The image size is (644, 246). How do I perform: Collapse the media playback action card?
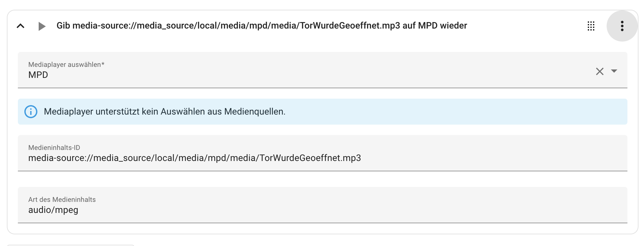tap(20, 26)
